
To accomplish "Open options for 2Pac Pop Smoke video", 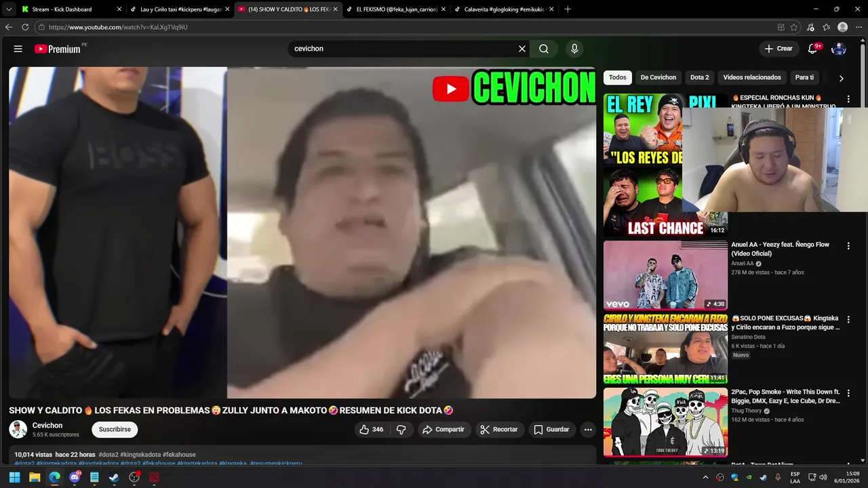I will pyautogui.click(x=848, y=393).
